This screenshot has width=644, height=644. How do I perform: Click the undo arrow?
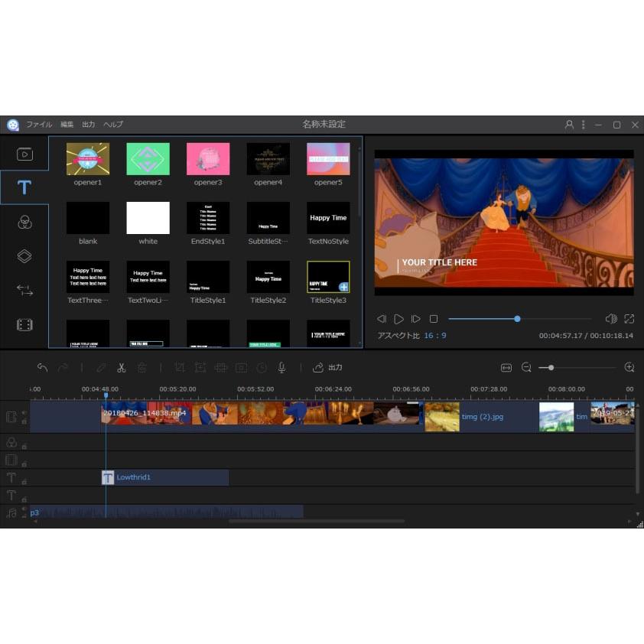[x=43, y=367]
